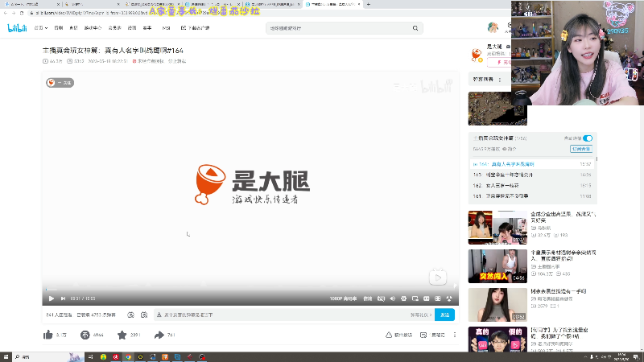This screenshot has height=362, width=644.
Task: Open danmaku etiquette link
Action: 420,315
